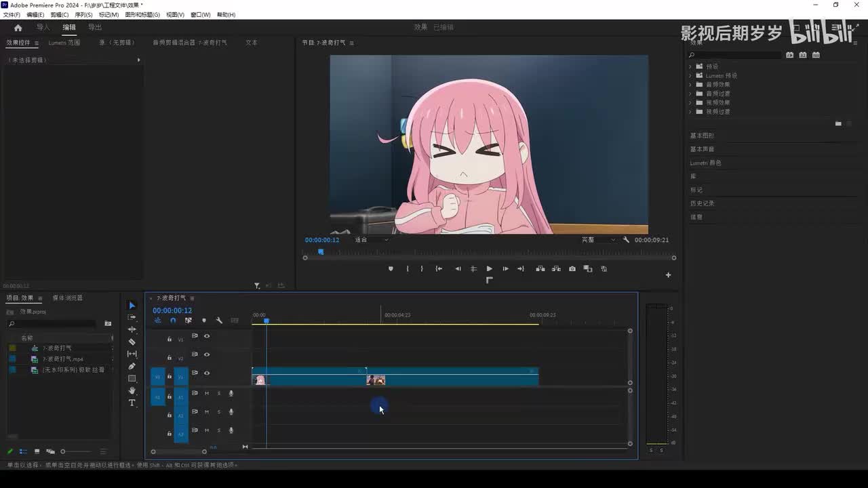The height and width of the screenshot is (488, 868).
Task: Click the Home icon in workspace bar
Action: pyautogui.click(x=18, y=28)
